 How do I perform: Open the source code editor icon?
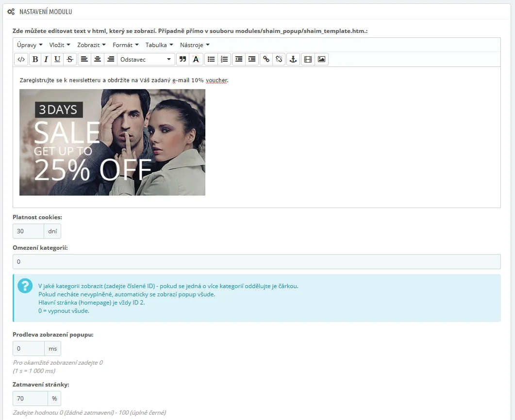click(x=21, y=59)
